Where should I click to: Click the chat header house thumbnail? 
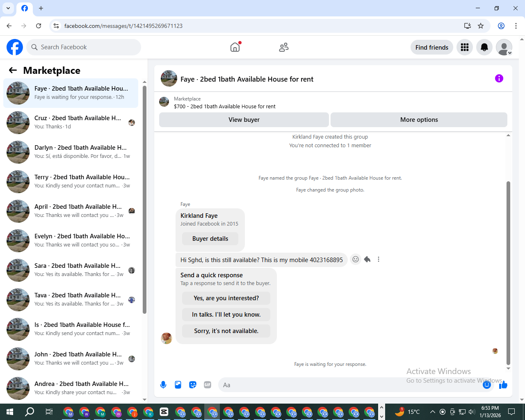click(169, 78)
